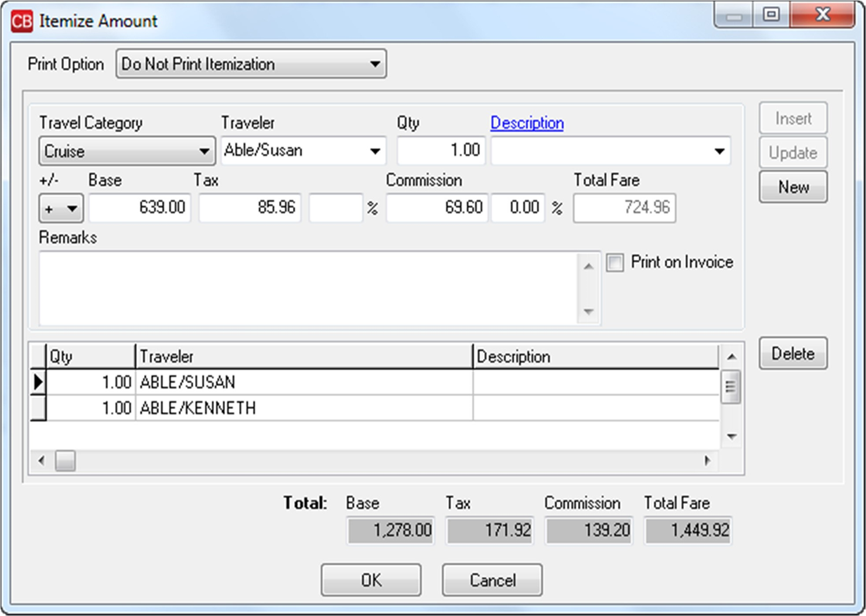Enable the Print on Invoice checkbox
Screen dimensions: 866x616
pyautogui.click(x=615, y=263)
